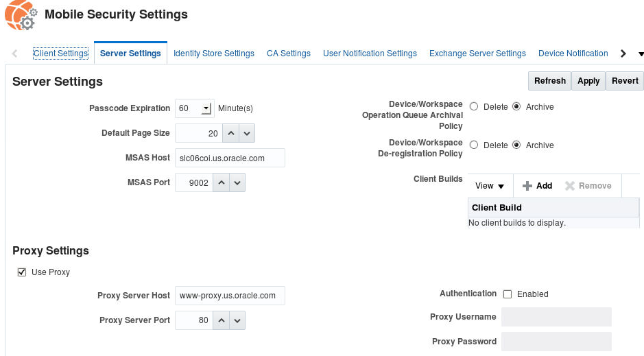644x356 pixels.
Task: Decrease Proxy Server Port with down arrow
Action: tap(237, 320)
